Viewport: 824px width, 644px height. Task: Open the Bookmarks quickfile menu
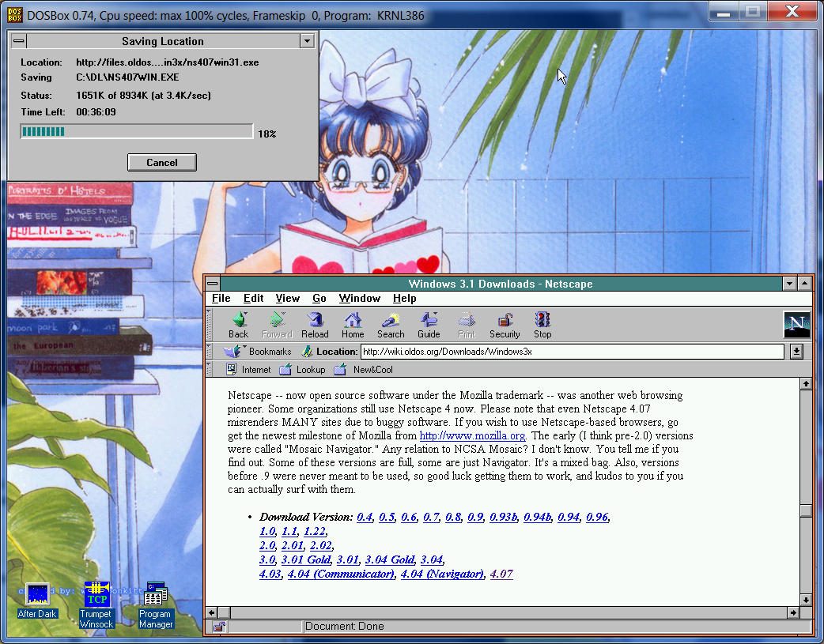pyautogui.click(x=257, y=352)
